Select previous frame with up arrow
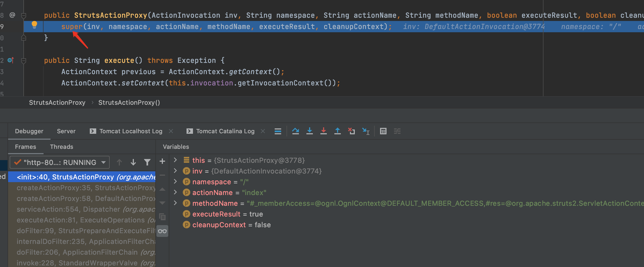 tap(119, 162)
